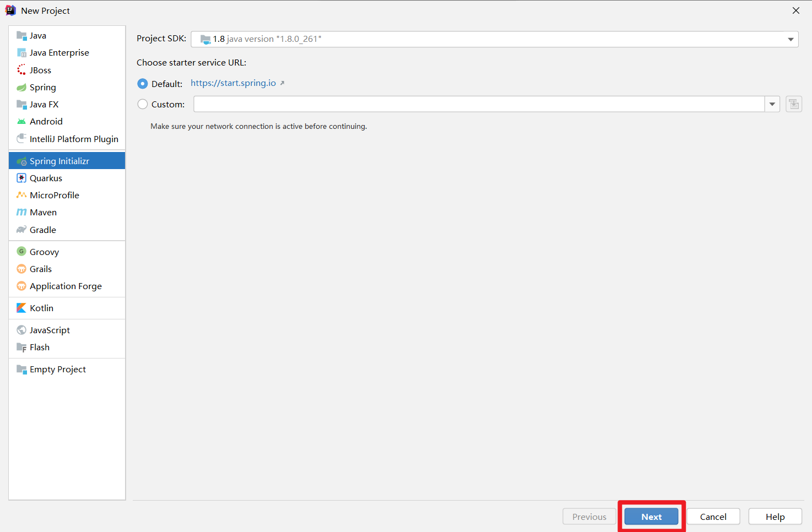Click the external link arrow after start.spring.io

282,83
